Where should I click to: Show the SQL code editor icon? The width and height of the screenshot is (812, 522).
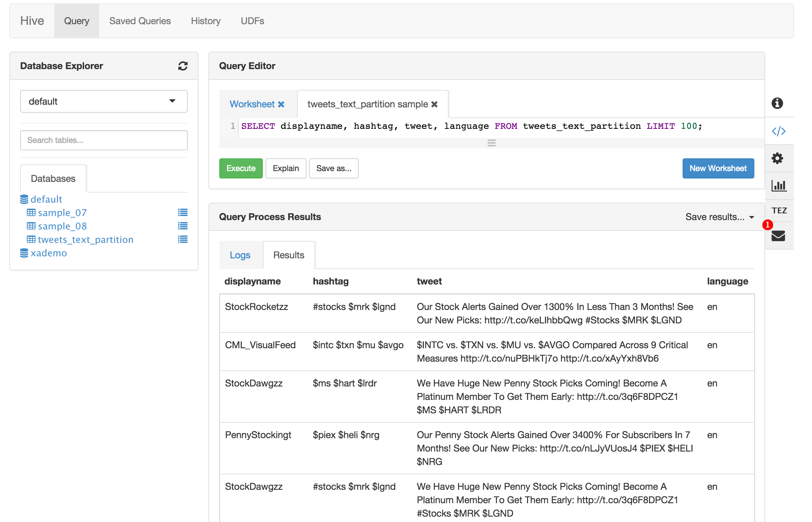(x=778, y=131)
